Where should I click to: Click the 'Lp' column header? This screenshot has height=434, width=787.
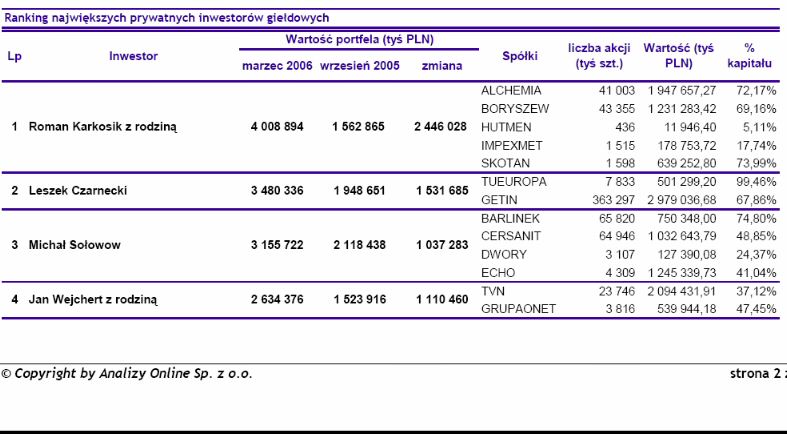point(14,56)
